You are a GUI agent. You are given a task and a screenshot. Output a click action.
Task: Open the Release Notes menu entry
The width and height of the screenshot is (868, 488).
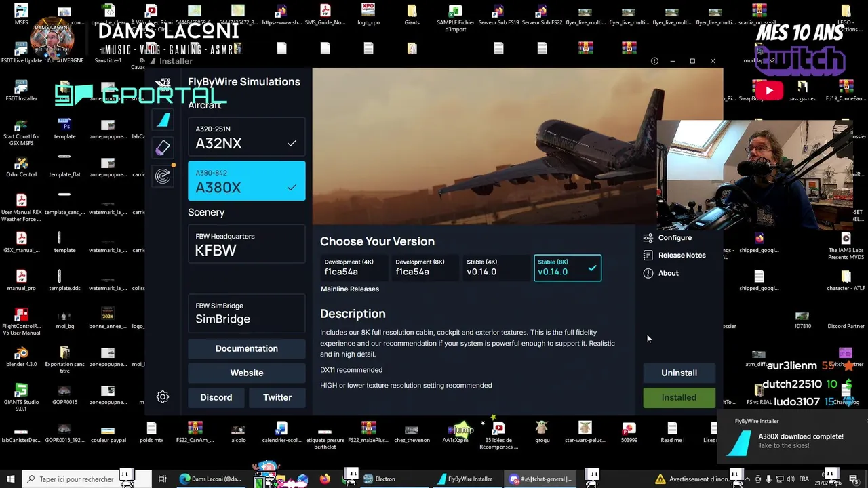coord(674,256)
